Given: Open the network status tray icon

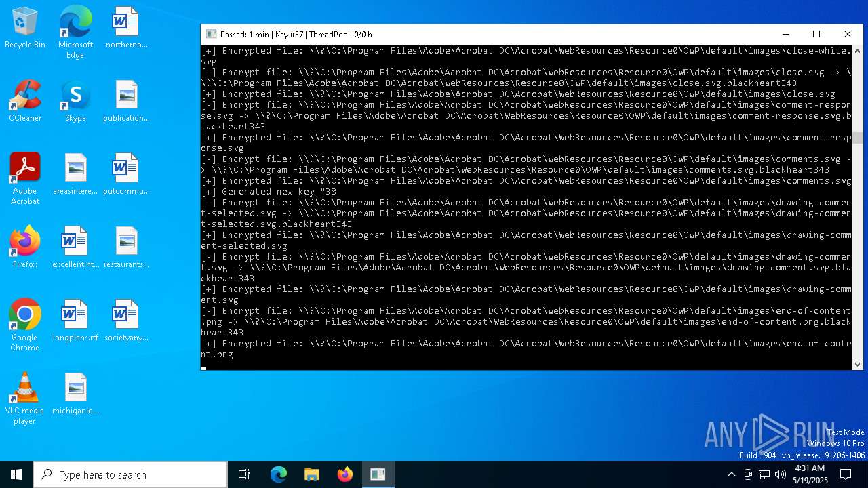Looking at the screenshot, I should coord(764,474).
